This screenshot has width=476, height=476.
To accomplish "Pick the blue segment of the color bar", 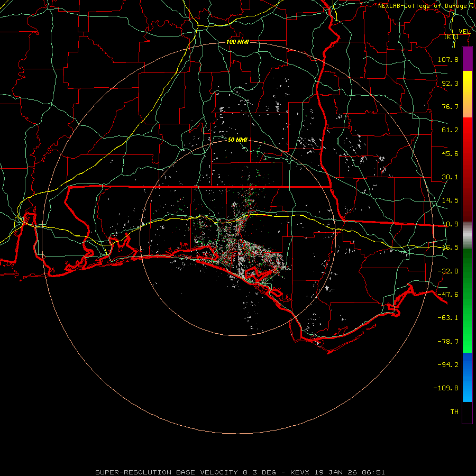I will tap(467, 377).
